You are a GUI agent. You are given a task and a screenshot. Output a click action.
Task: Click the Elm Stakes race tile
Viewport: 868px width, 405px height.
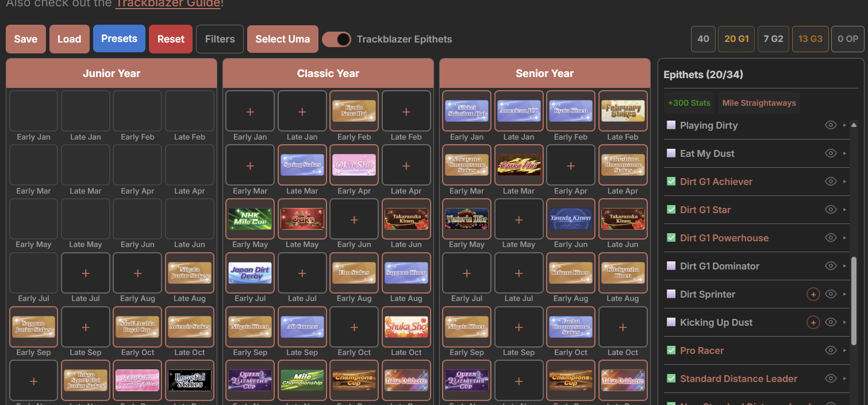coord(354,273)
